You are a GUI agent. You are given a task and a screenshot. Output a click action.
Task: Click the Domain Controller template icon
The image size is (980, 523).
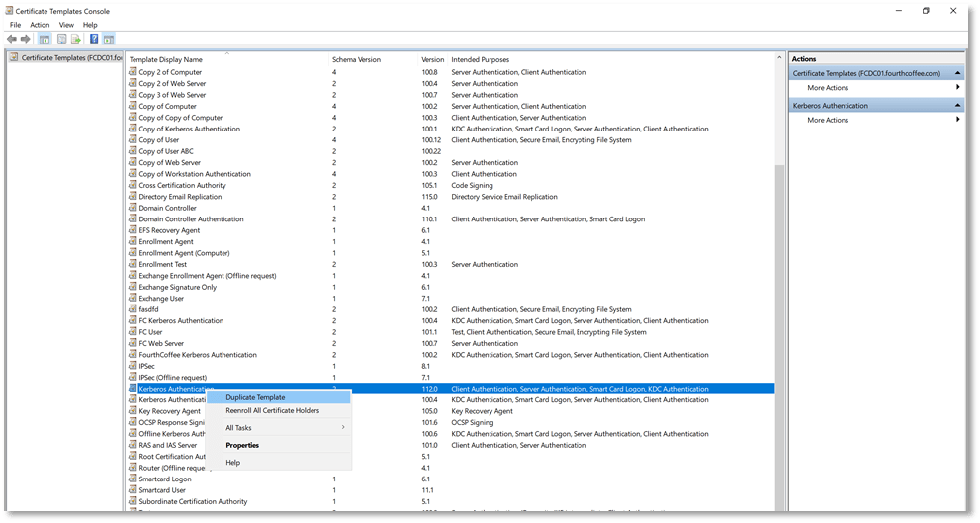click(x=133, y=208)
